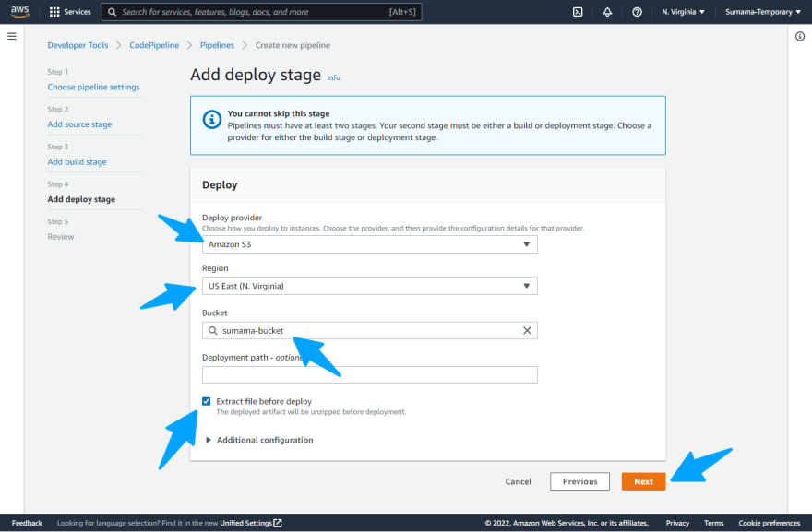Open the AWS home logo
The image size is (812, 532).
[x=19, y=11]
